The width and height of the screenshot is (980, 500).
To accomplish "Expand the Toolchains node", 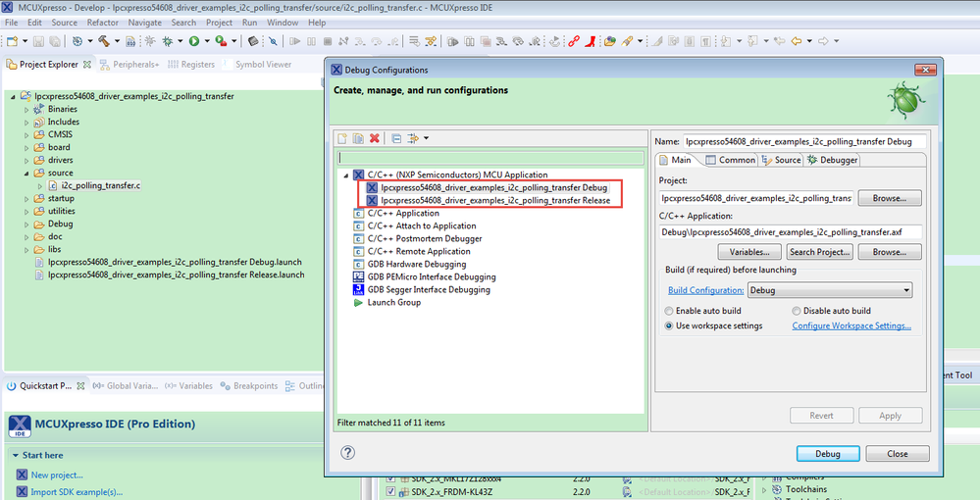I will 764,490.
